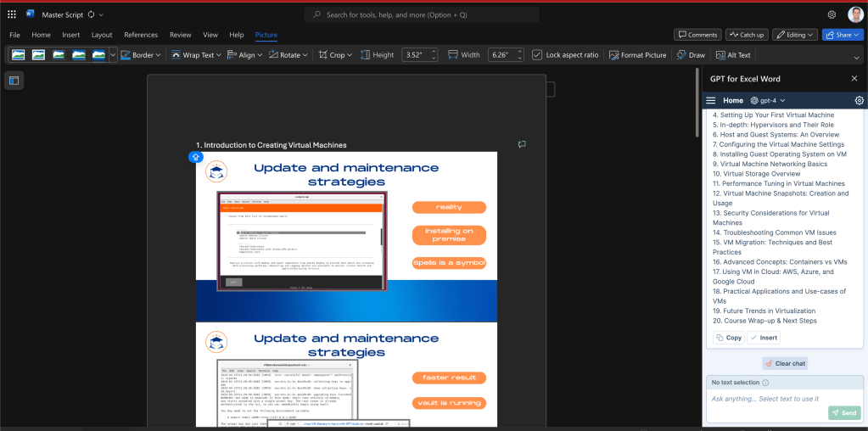Screen dimensions: 868x431
Task: Toggle Lock aspect ratio checkbox
Action: point(536,55)
